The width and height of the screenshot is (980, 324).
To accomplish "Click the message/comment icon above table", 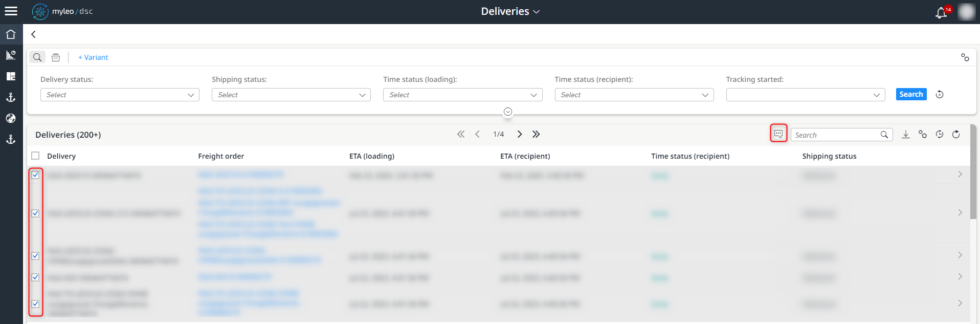I will click(778, 134).
